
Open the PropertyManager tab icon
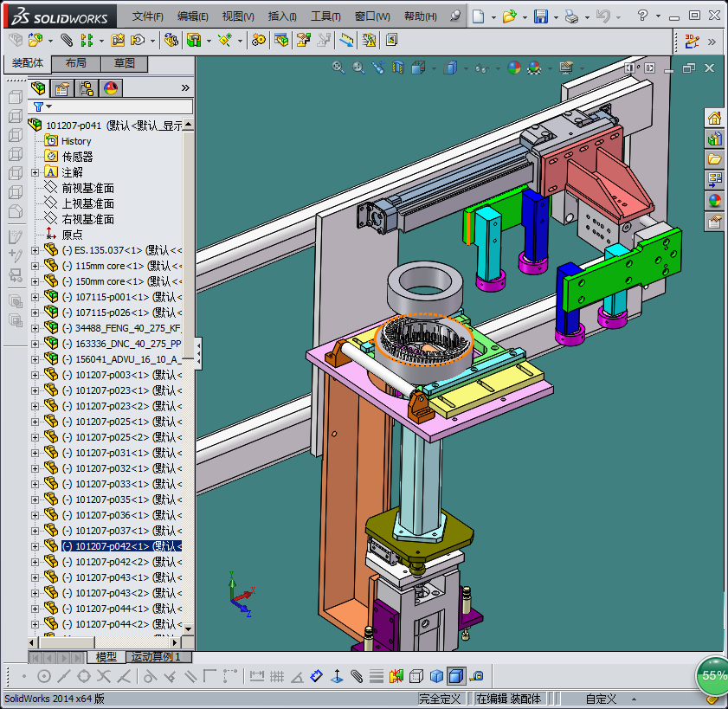pos(62,87)
